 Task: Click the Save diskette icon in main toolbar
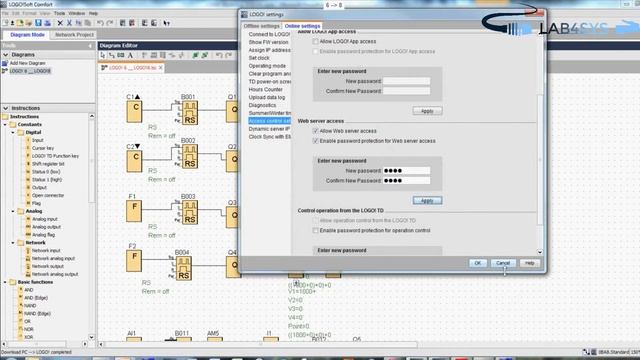[38, 23]
